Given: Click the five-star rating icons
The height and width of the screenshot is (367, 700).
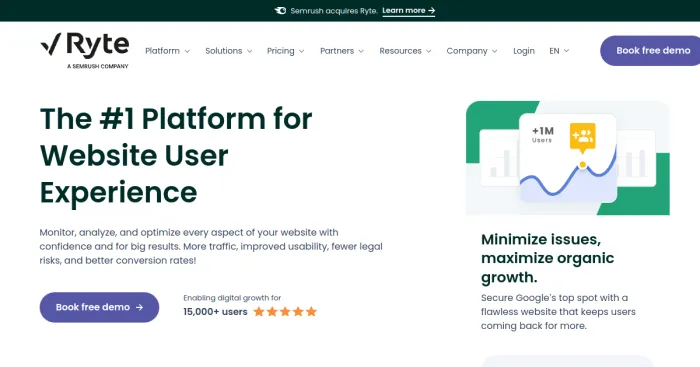Looking at the screenshot, I should click(285, 312).
